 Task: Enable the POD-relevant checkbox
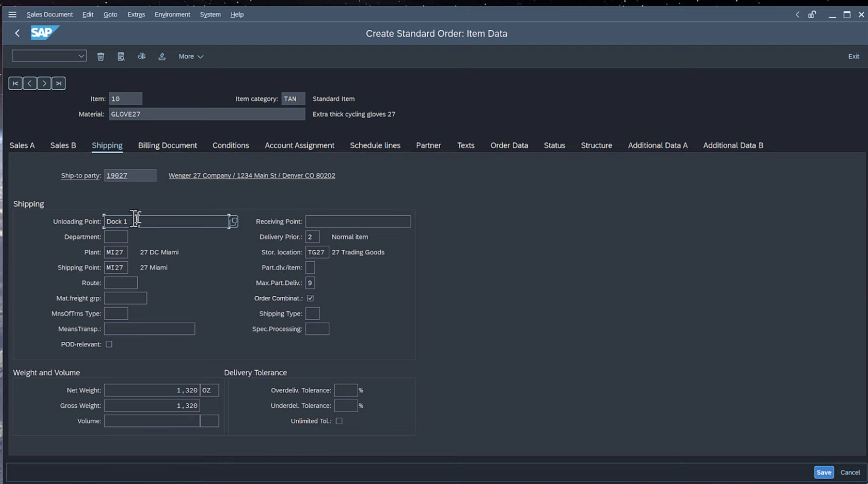[109, 344]
